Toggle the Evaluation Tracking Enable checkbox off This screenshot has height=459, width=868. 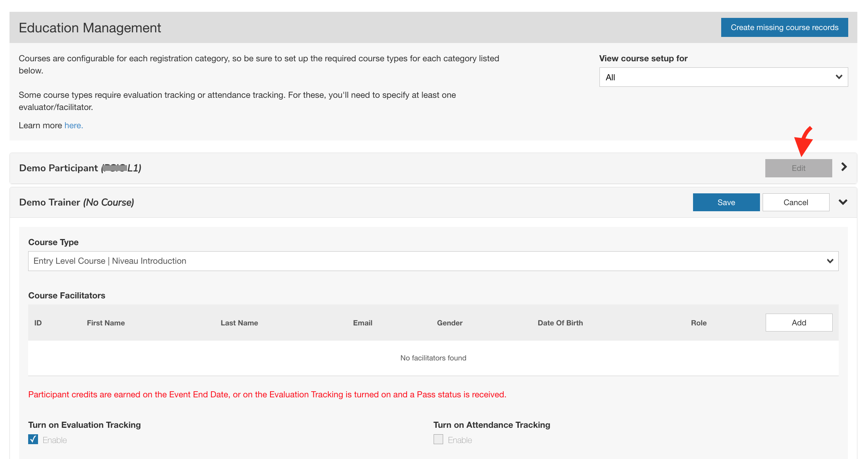coord(33,439)
